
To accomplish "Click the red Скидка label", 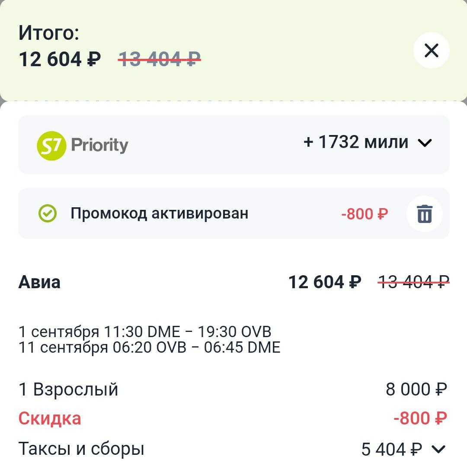I will tap(50, 418).
